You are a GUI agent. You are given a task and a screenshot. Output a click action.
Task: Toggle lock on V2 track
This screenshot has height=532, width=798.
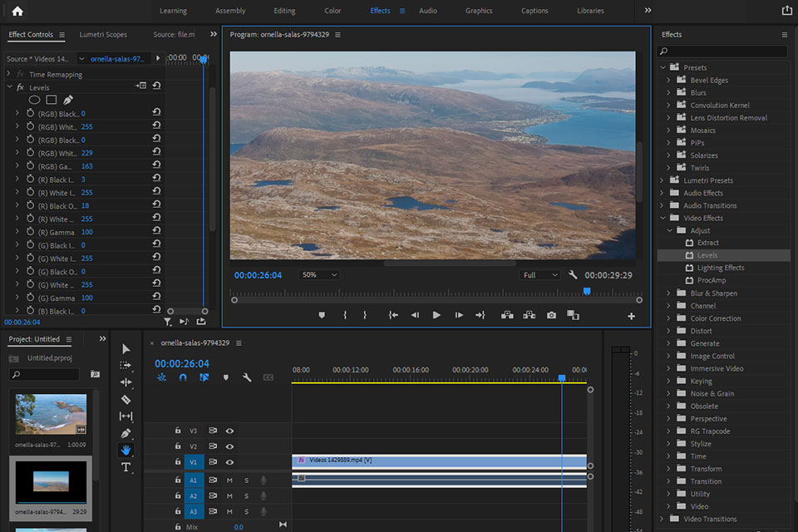pyautogui.click(x=178, y=446)
